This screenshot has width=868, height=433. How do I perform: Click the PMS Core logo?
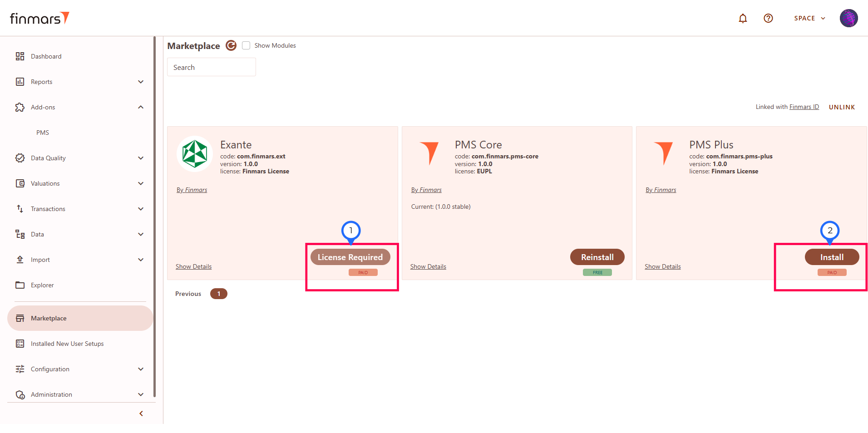click(x=429, y=153)
